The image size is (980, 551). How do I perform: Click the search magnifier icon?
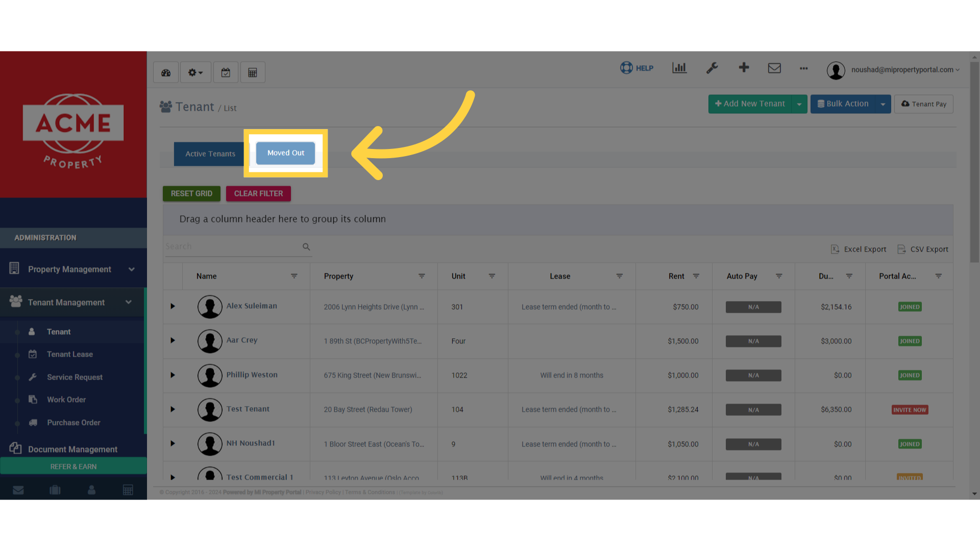point(306,247)
